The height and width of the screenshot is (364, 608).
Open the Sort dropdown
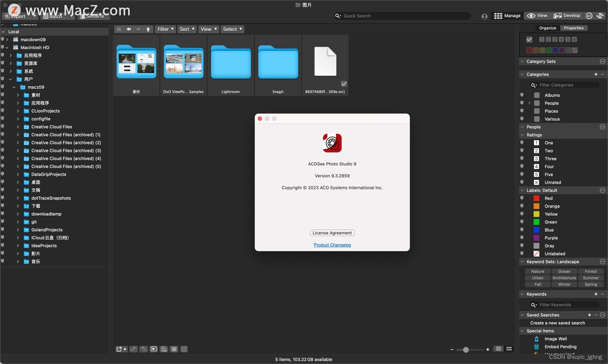(x=187, y=29)
